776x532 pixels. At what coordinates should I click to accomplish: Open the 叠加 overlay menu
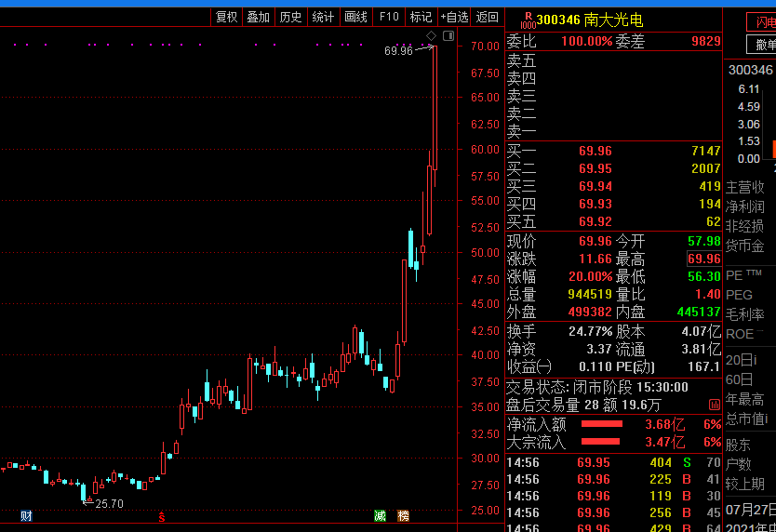tap(258, 17)
